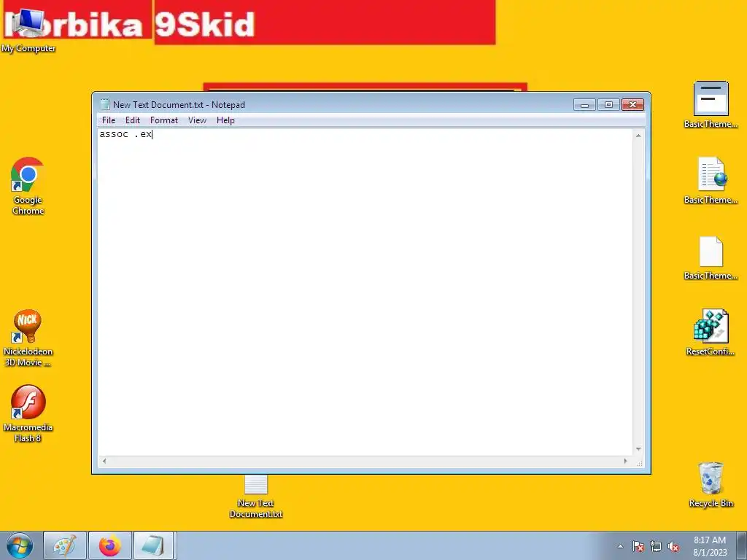
Task: Open Paint from the taskbar
Action: click(x=65, y=545)
